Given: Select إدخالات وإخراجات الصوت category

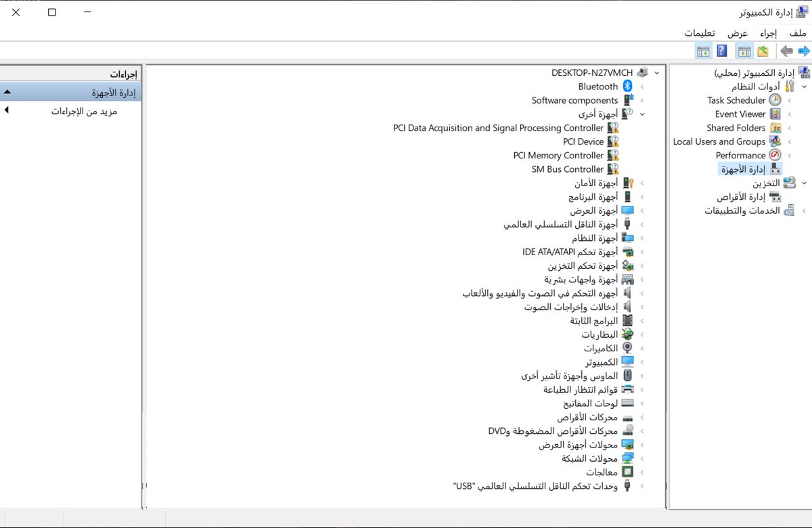Looking at the screenshot, I should click(x=571, y=307).
